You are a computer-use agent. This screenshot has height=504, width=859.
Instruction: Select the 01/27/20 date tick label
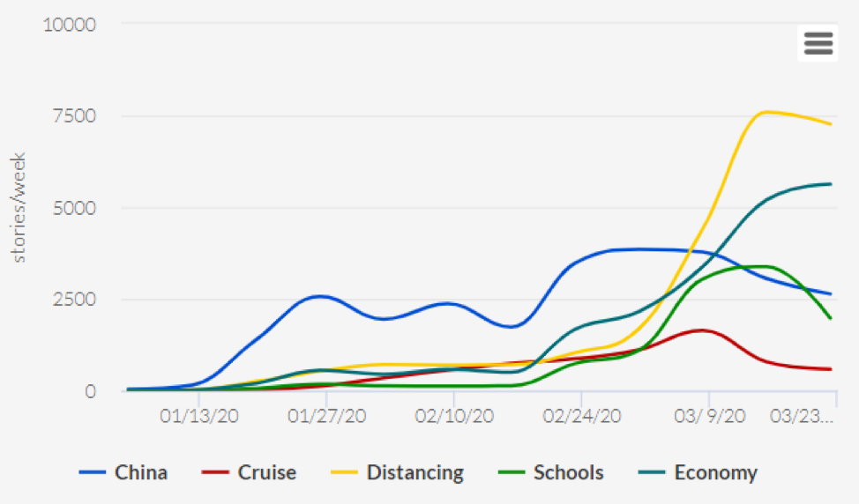click(327, 416)
